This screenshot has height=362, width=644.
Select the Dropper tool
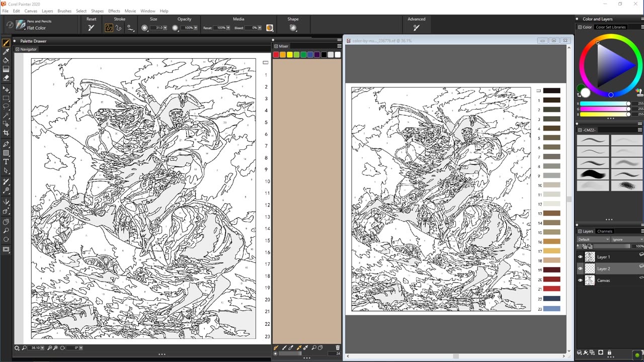tap(6, 52)
